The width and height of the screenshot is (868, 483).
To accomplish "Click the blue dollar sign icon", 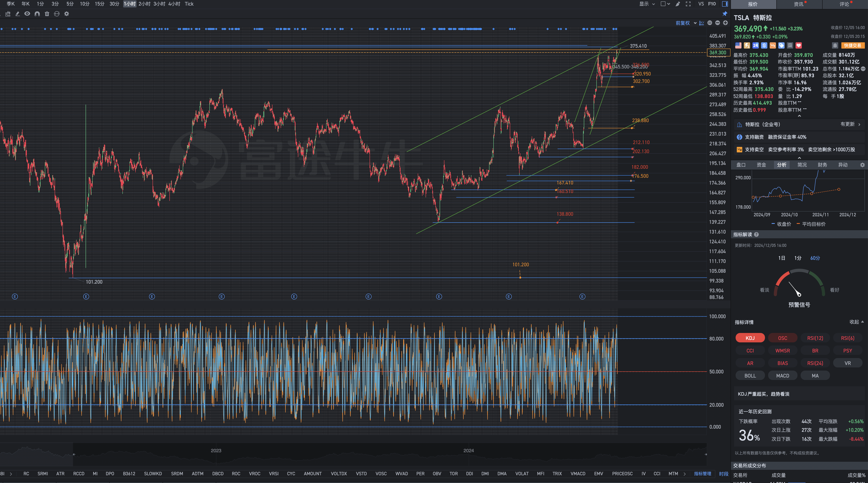I will click(764, 45).
